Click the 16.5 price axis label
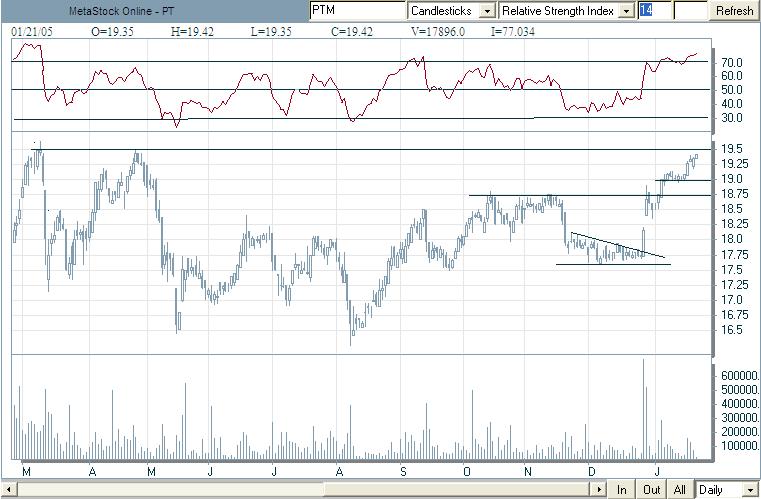 tap(732, 330)
